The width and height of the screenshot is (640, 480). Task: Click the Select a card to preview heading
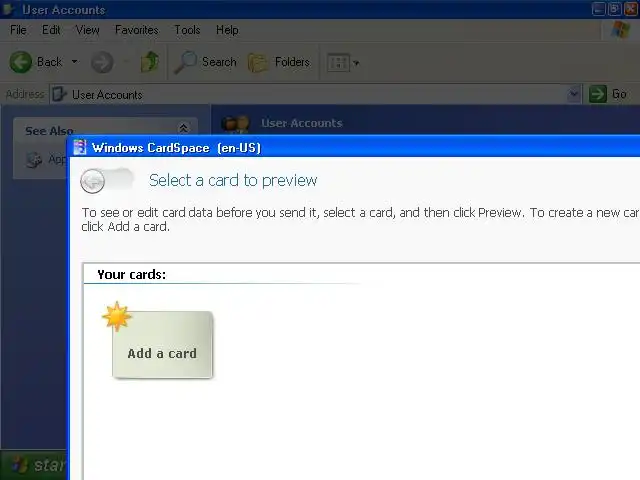tap(233, 180)
